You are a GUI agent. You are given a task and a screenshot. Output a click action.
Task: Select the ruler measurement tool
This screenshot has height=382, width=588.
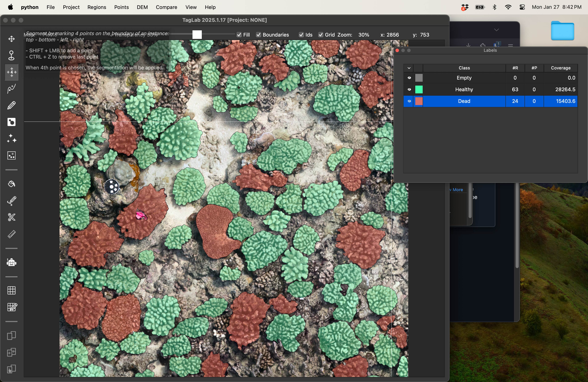11,234
